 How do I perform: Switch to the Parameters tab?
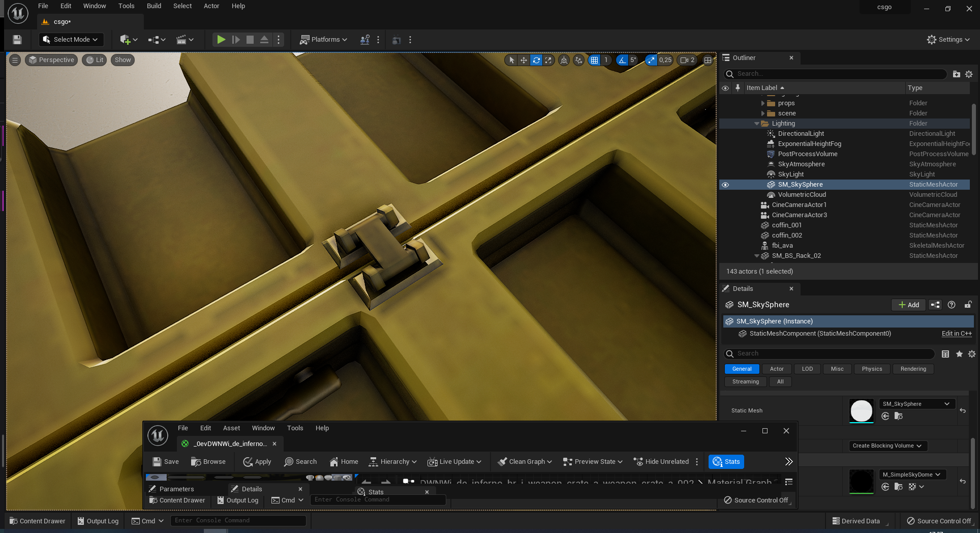pyautogui.click(x=176, y=489)
